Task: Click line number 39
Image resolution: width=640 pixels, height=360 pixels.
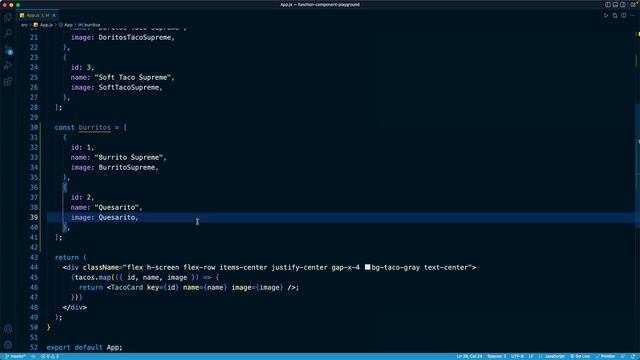Action: (x=34, y=217)
